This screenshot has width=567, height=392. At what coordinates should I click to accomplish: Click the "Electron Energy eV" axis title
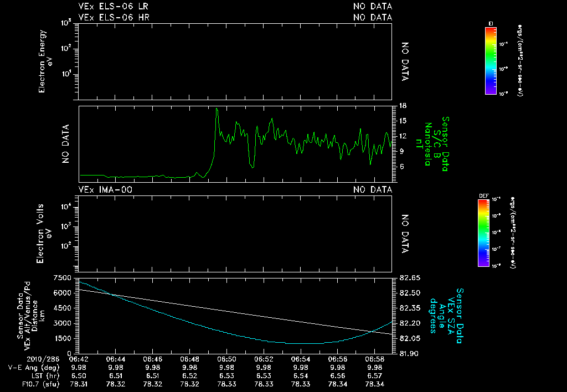(45, 61)
